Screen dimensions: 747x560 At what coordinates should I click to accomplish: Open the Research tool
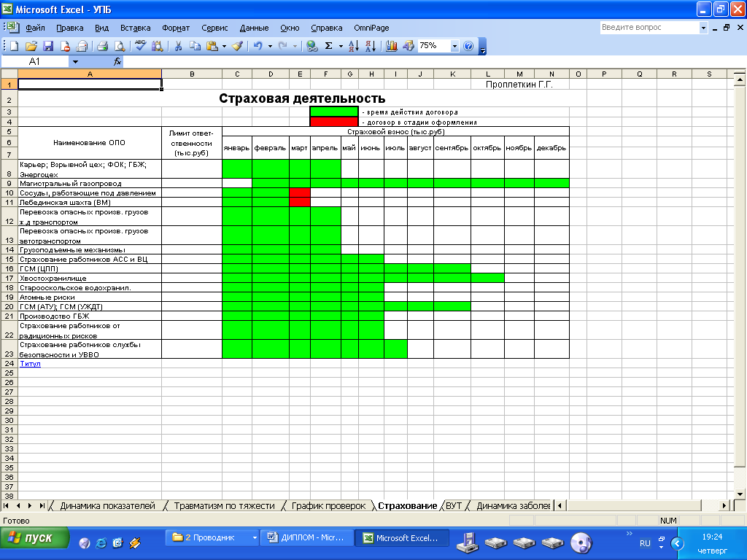tap(158, 46)
